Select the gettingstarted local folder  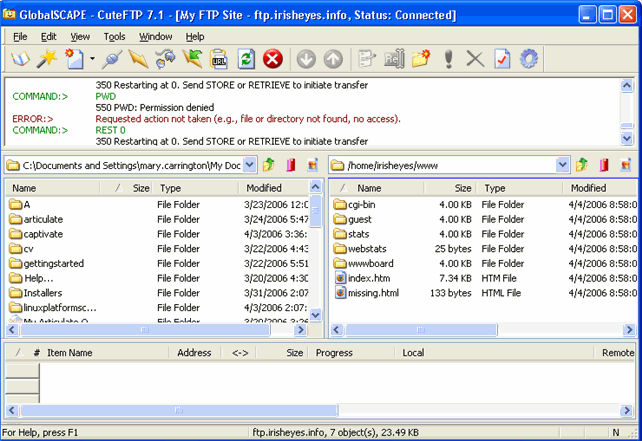[47, 264]
